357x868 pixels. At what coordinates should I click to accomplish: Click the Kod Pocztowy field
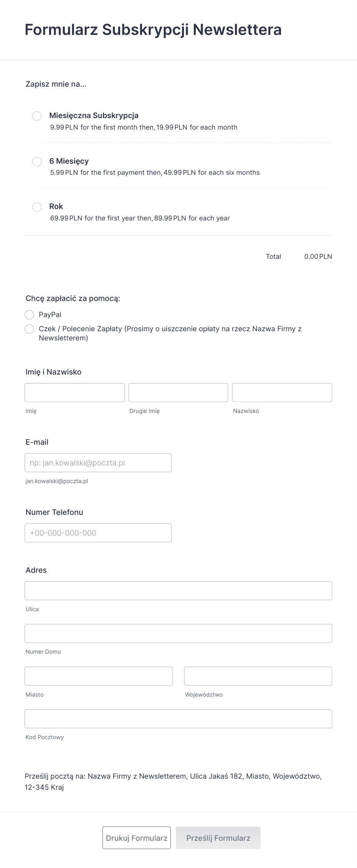pyautogui.click(x=178, y=718)
